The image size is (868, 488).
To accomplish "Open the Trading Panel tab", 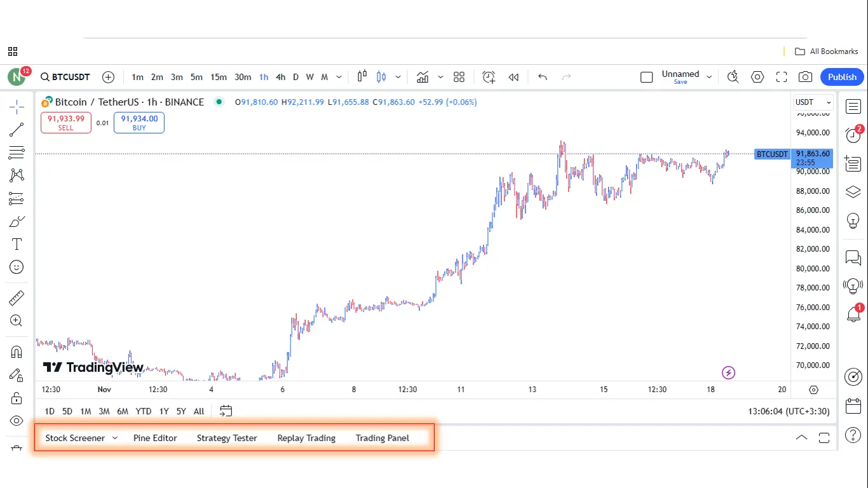I will tap(383, 438).
